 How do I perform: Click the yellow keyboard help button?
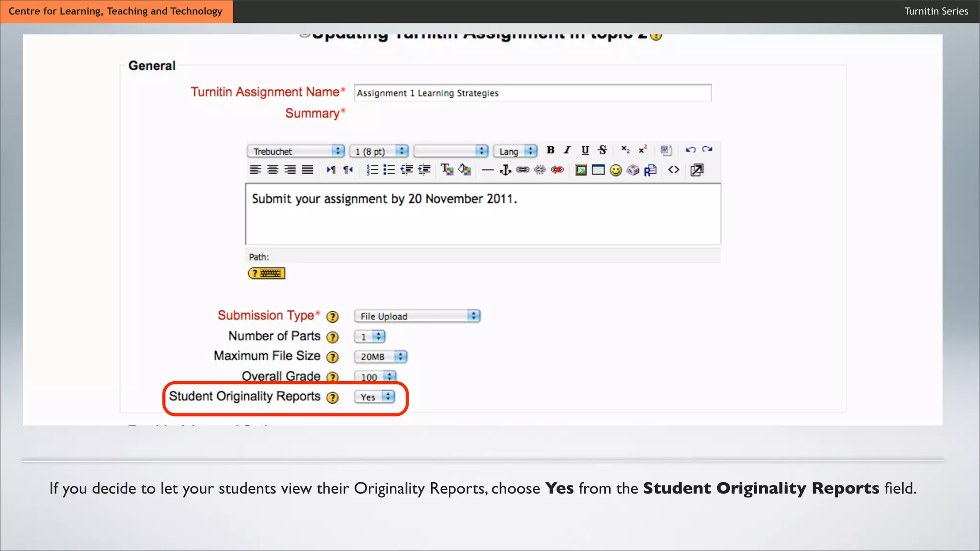pos(267,274)
